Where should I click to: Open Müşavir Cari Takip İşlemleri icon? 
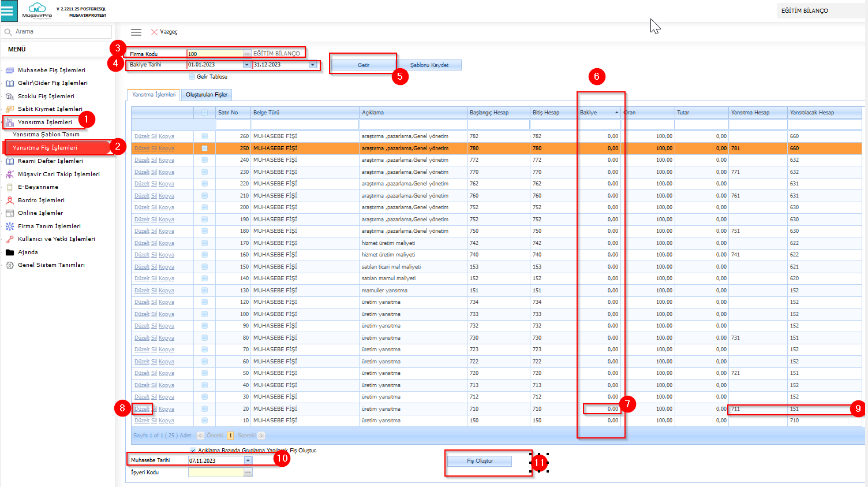point(10,174)
